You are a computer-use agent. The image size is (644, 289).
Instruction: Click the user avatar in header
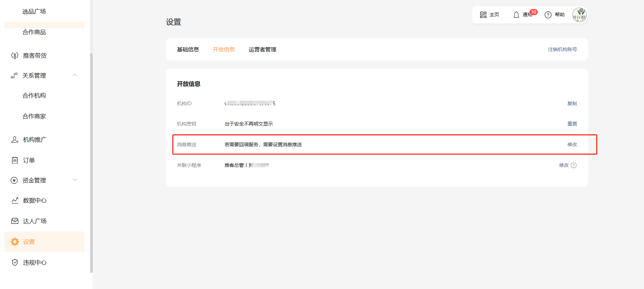pos(579,15)
